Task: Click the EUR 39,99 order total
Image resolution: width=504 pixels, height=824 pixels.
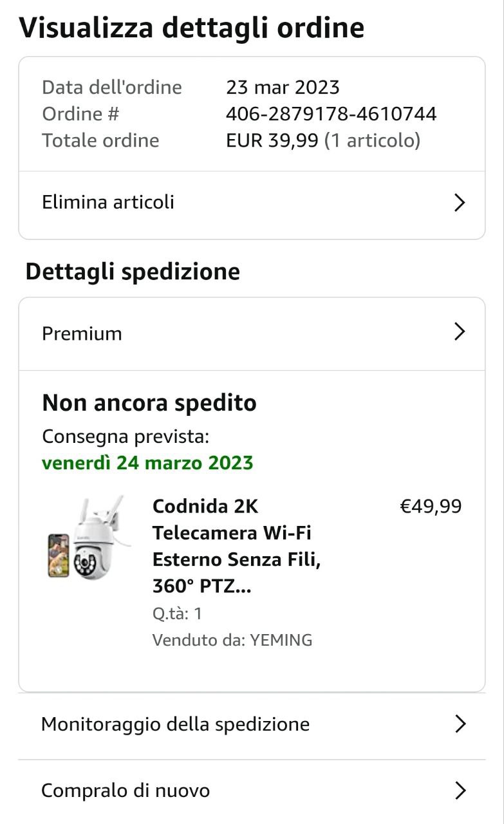Action: pyautogui.click(x=272, y=140)
